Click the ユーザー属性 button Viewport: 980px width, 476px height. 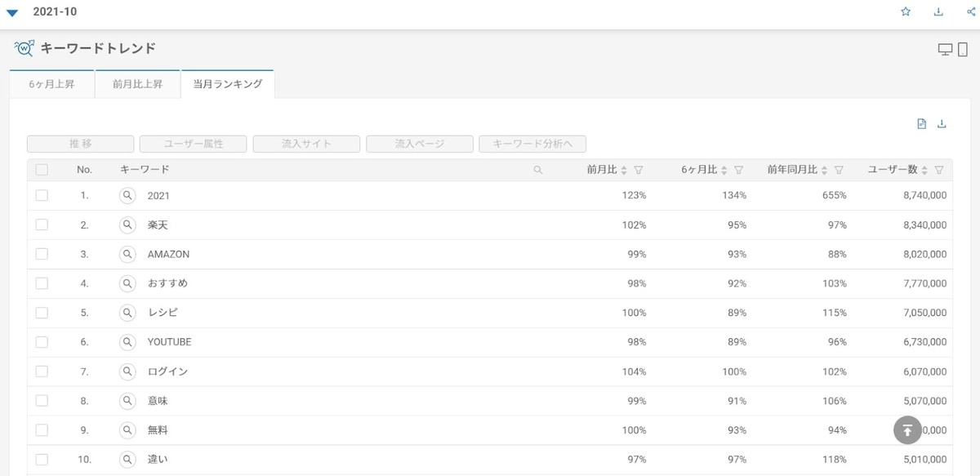coord(194,144)
